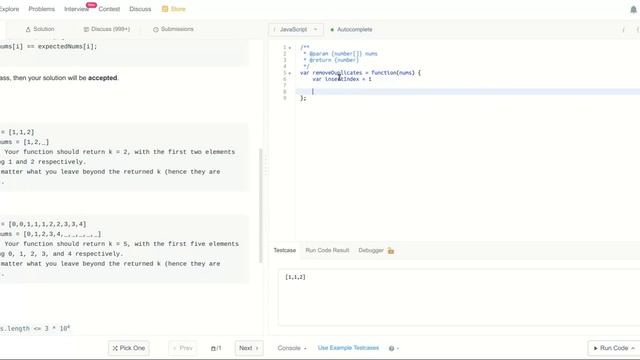Click the Prev problem button

coord(182,348)
